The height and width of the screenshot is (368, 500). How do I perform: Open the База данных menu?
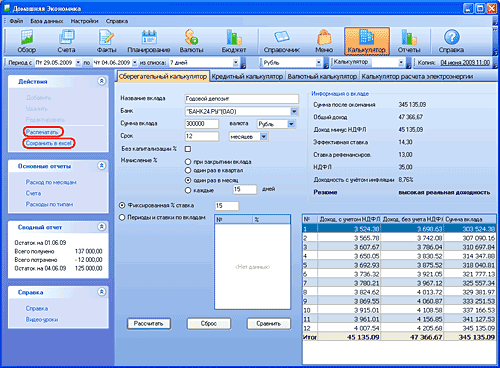coord(47,21)
